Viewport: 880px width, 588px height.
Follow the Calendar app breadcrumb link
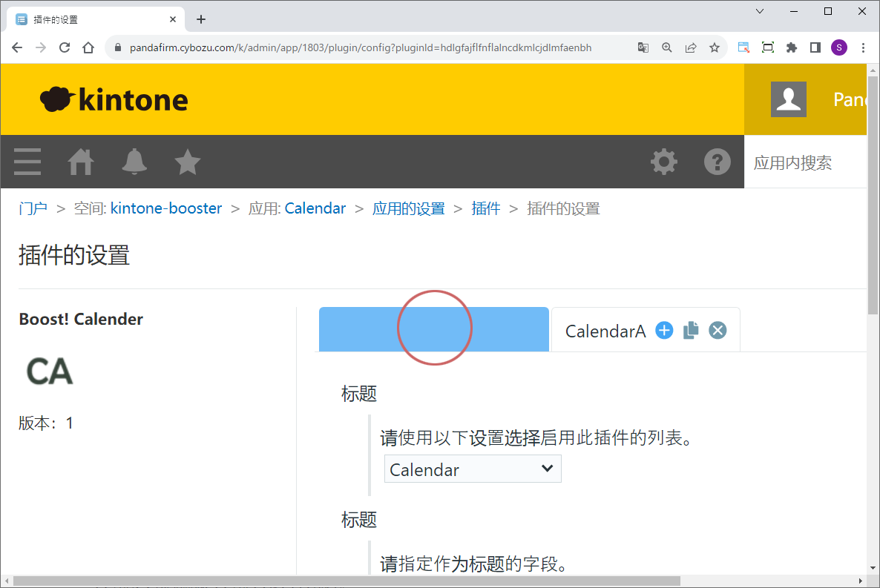click(315, 208)
